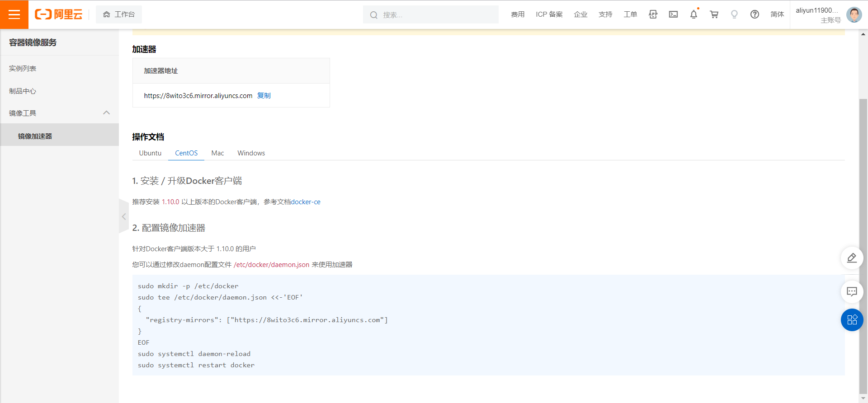Click the sudo systemctl daemon-reload line

click(194, 354)
